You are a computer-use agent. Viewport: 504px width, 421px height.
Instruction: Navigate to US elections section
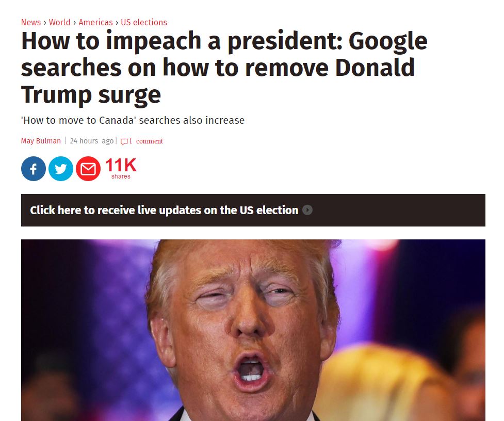coord(144,22)
